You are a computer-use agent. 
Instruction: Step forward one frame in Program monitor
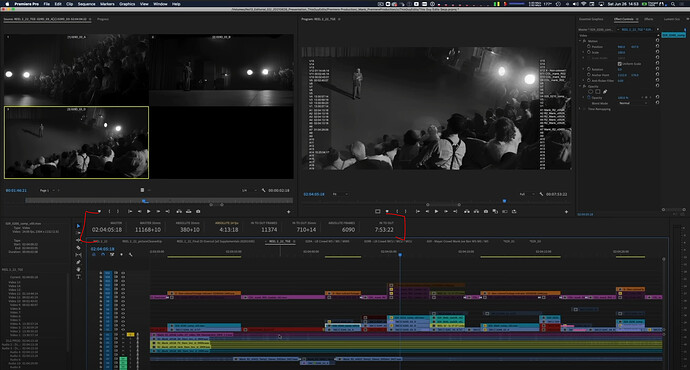(x=446, y=212)
